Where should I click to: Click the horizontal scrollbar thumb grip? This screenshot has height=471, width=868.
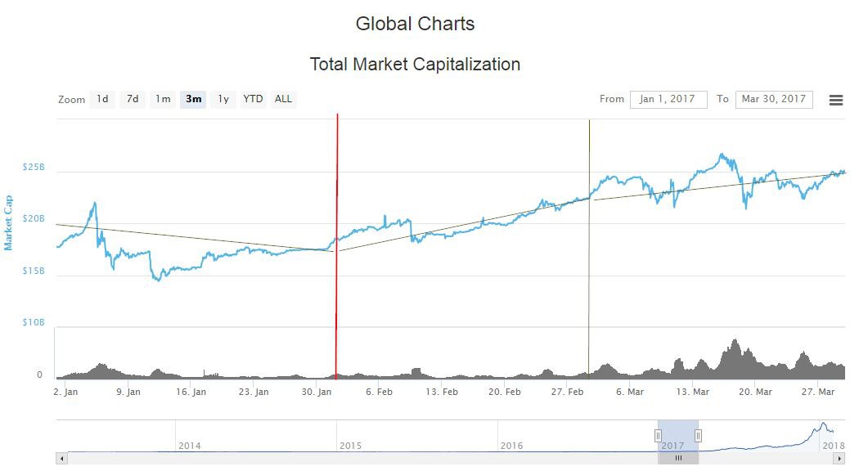click(x=678, y=459)
